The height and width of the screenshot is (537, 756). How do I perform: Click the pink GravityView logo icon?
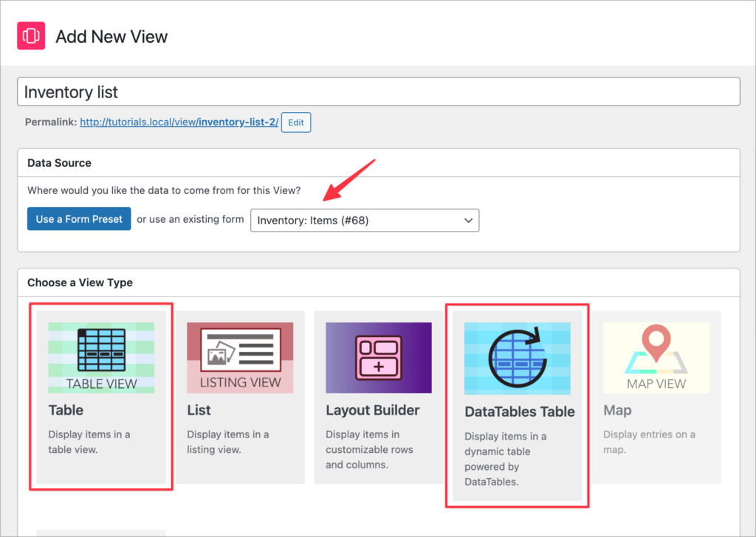[x=31, y=35]
